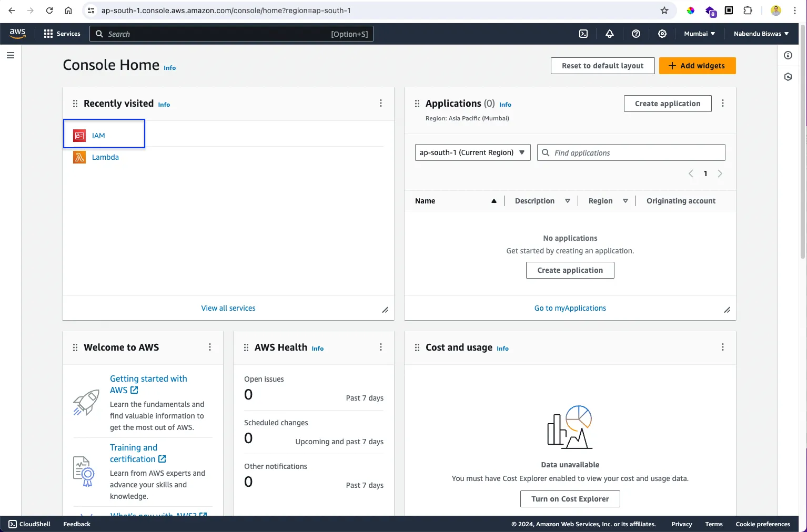Expand the ap-south-1 Current Region dropdown

[x=473, y=152]
